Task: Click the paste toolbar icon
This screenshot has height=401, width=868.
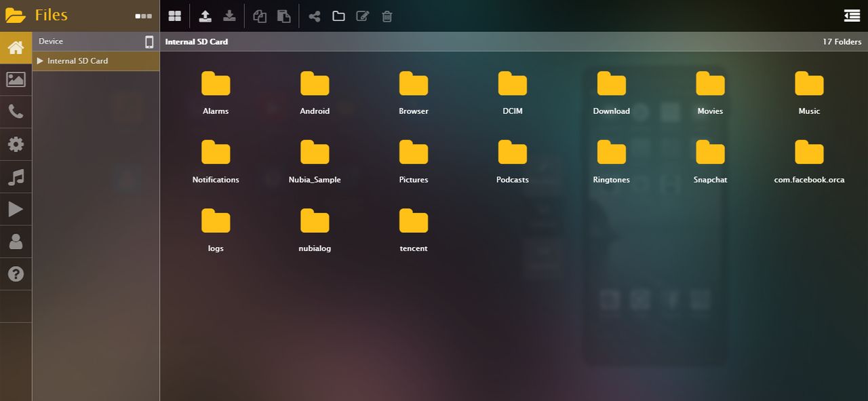Action: pos(284,16)
